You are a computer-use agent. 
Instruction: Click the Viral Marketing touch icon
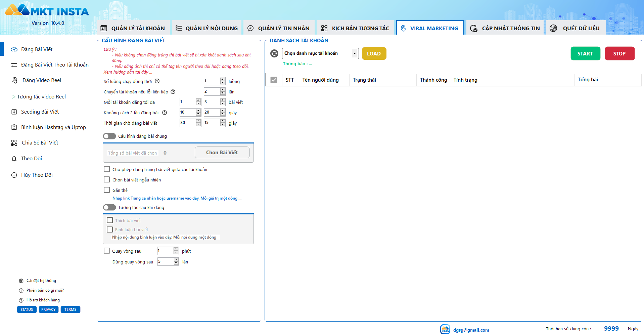[x=403, y=28]
